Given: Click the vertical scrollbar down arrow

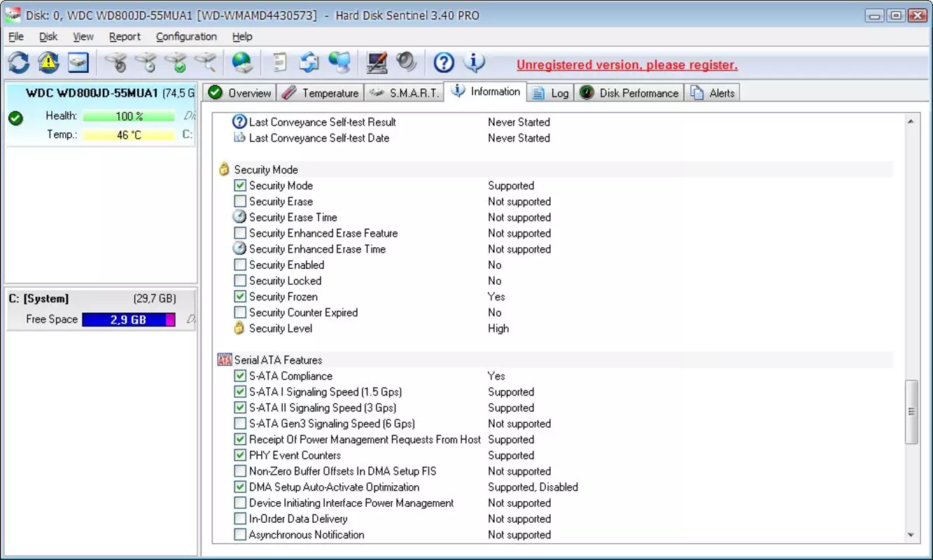Looking at the screenshot, I should [x=911, y=535].
